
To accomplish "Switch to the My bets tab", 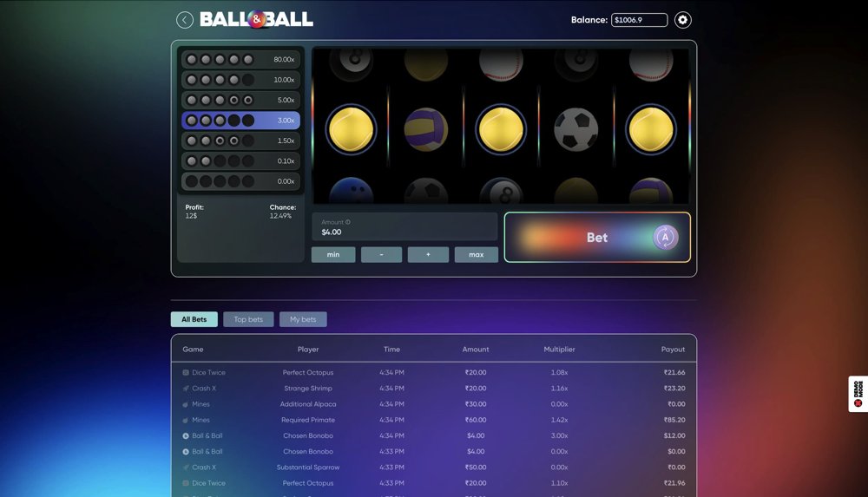I will [x=303, y=319].
